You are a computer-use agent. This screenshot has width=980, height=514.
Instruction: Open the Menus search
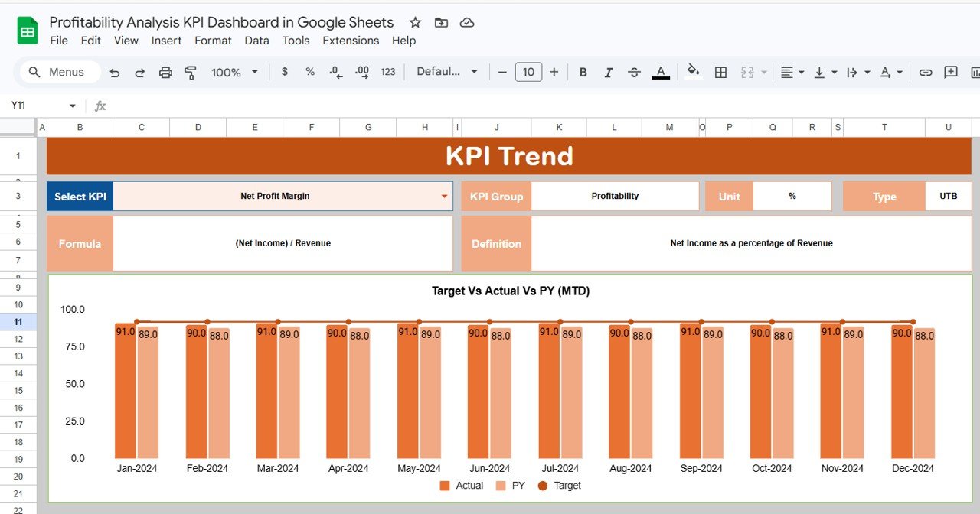tap(57, 72)
